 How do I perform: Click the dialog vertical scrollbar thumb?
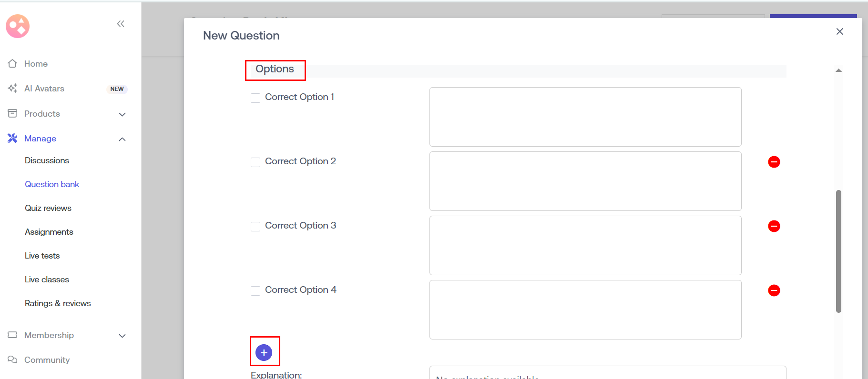[838, 251]
